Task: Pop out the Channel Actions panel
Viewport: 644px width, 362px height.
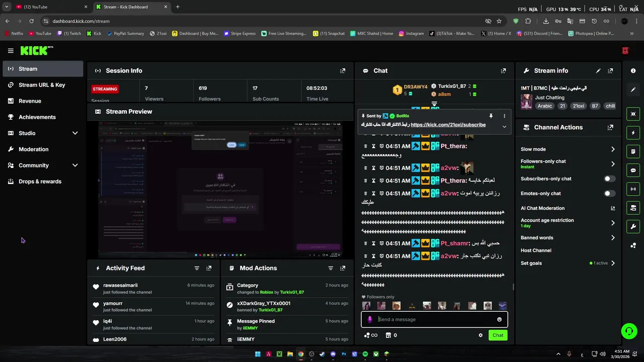Action: (x=610, y=128)
